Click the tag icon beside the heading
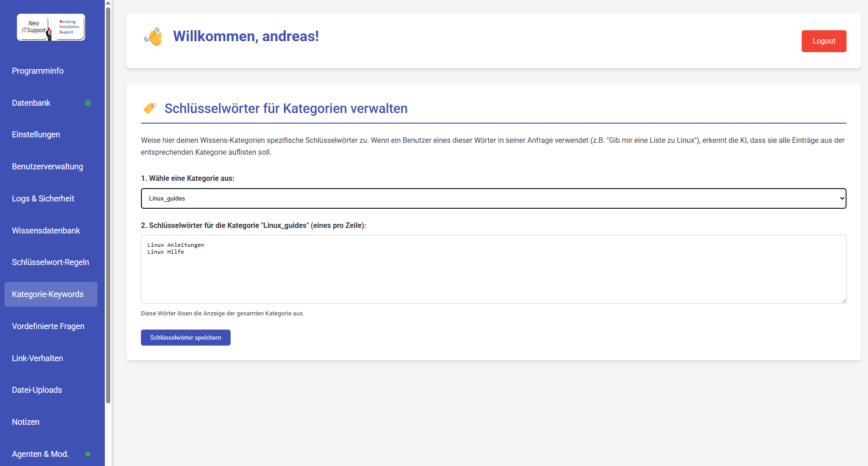868x466 pixels. pos(150,108)
